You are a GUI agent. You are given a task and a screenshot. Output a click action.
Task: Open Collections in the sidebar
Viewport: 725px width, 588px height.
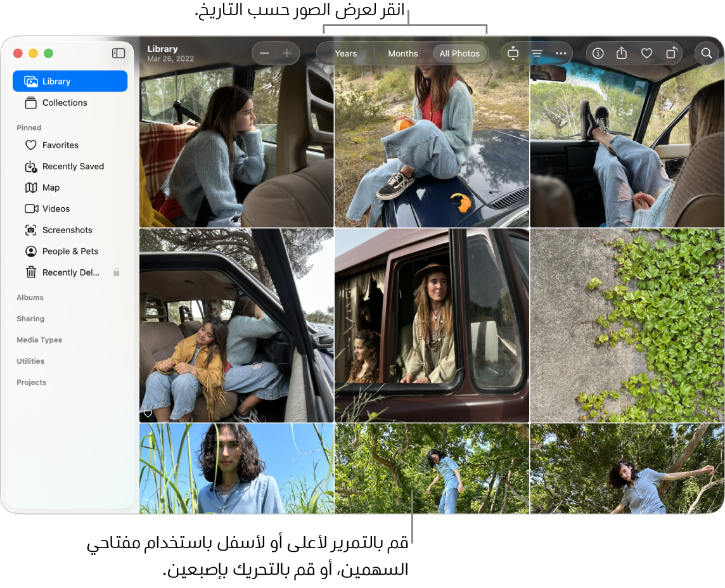65,103
